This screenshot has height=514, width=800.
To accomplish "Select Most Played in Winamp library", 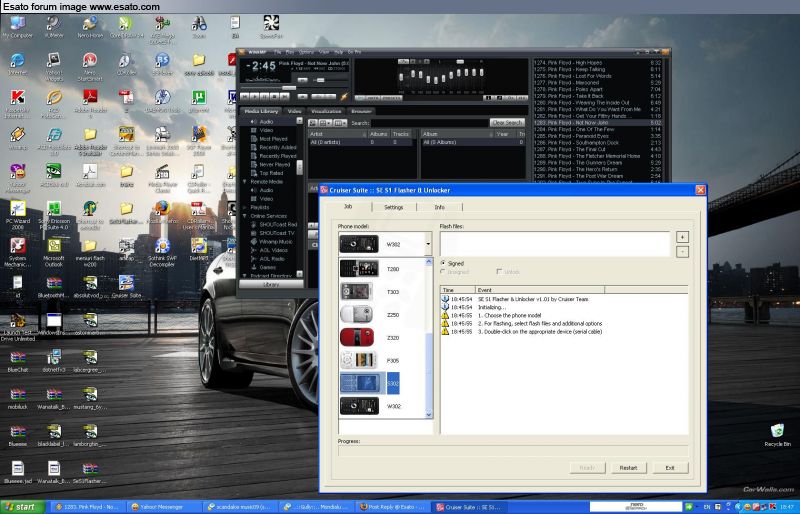I will click(x=273, y=139).
